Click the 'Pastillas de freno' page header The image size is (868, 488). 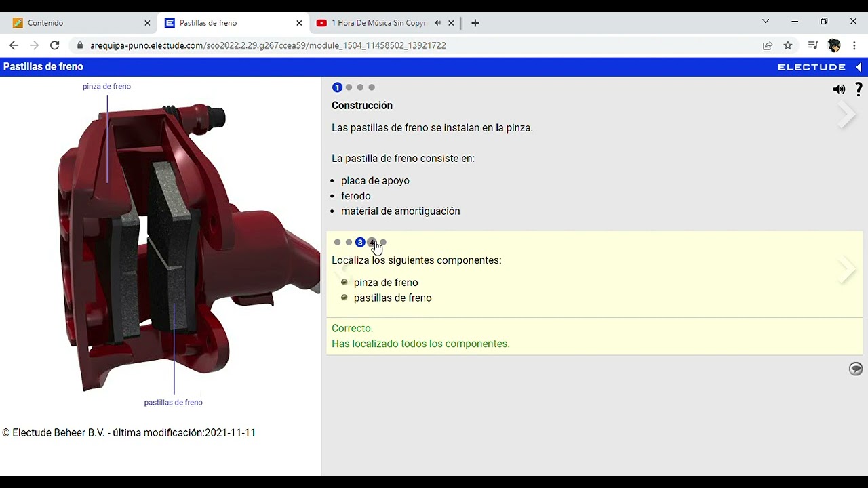(43, 66)
